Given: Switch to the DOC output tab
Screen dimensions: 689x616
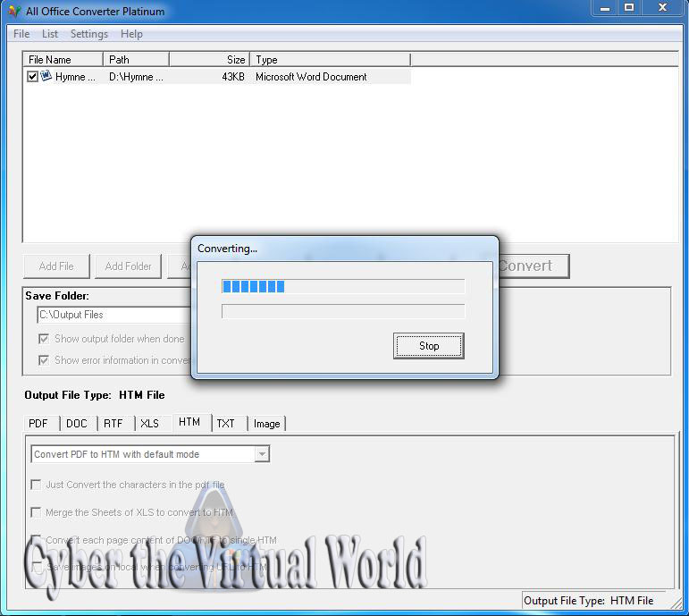Looking at the screenshot, I should (79, 424).
